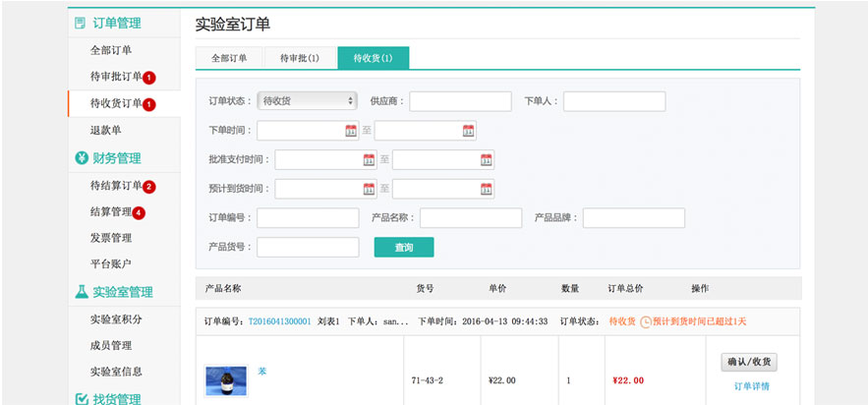
Task: Click the 供应商 input field
Action: pos(460,101)
